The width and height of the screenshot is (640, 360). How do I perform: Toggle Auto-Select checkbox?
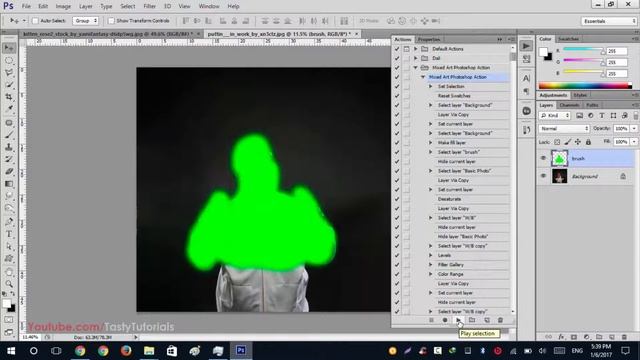[x=35, y=21]
